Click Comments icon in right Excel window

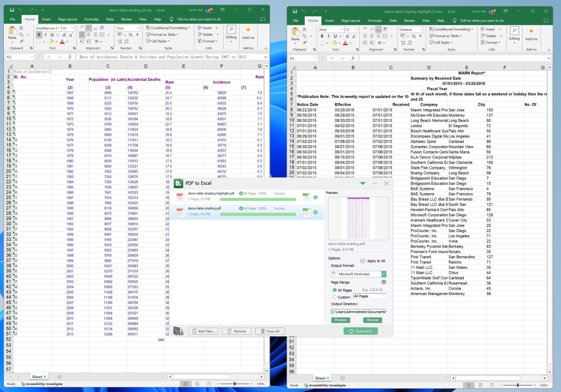pos(546,21)
